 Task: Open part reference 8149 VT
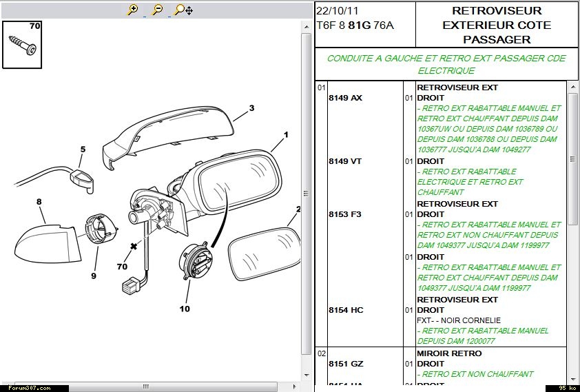point(345,161)
